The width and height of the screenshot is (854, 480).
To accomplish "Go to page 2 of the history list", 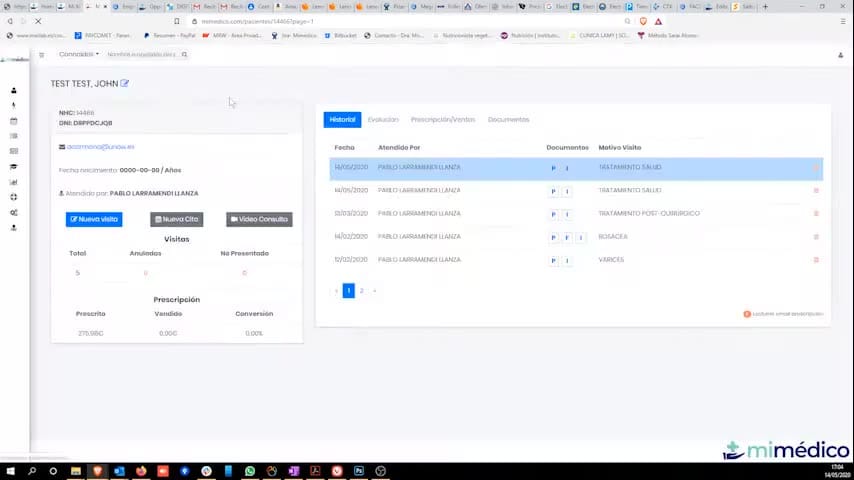I will click(362, 290).
